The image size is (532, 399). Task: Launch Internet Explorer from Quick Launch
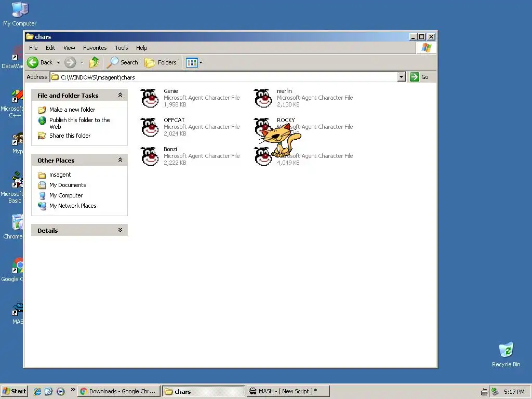pyautogui.click(x=37, y=392)
